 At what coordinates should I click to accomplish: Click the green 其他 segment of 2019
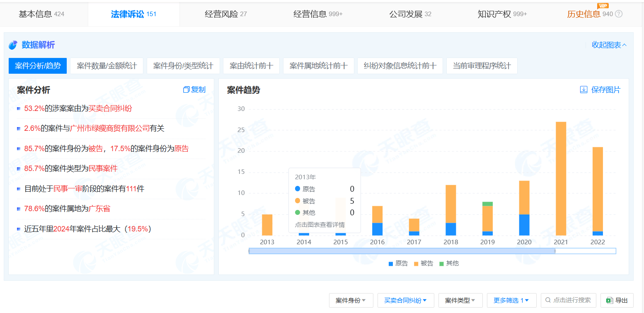pyautogui.click(x=487, y=204)
